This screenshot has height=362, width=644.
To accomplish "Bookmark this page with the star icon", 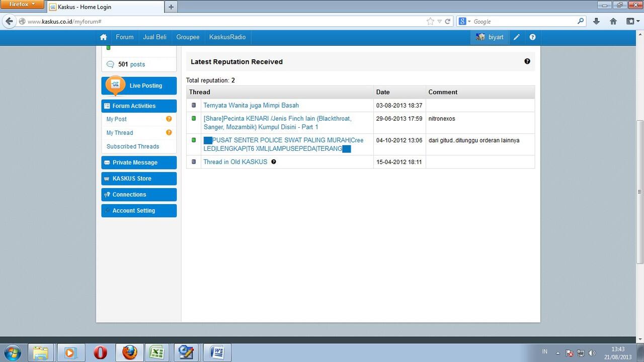I will click(x=430, y=22).
